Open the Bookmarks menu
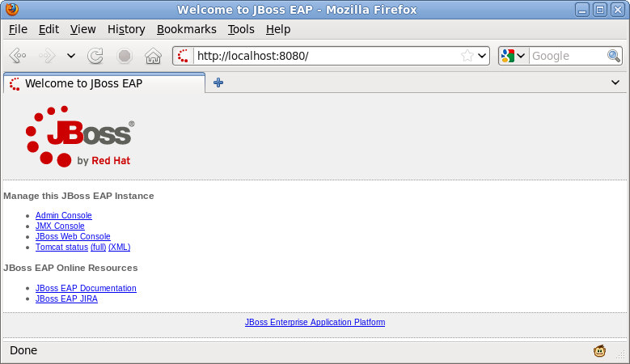 [187, 29]
